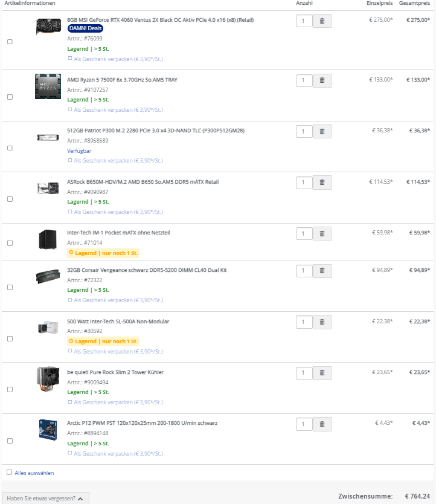Click the MSI RTX 4060 product thumbnail
436x504 pixels.
[48, 27]
